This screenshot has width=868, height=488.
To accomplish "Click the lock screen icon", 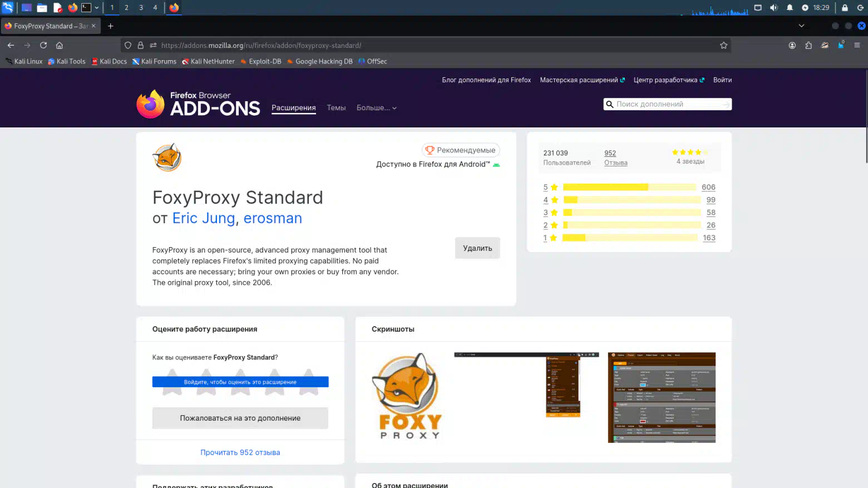I will point(845,7).
